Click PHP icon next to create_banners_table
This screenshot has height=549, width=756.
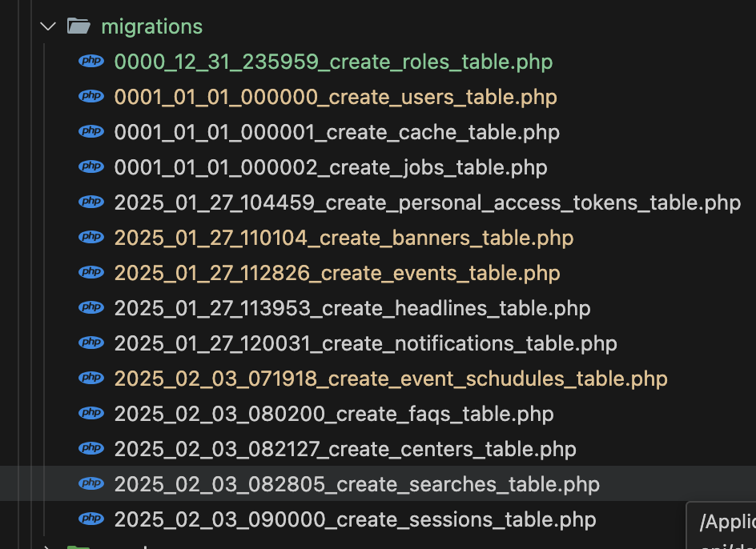[91, 238]
